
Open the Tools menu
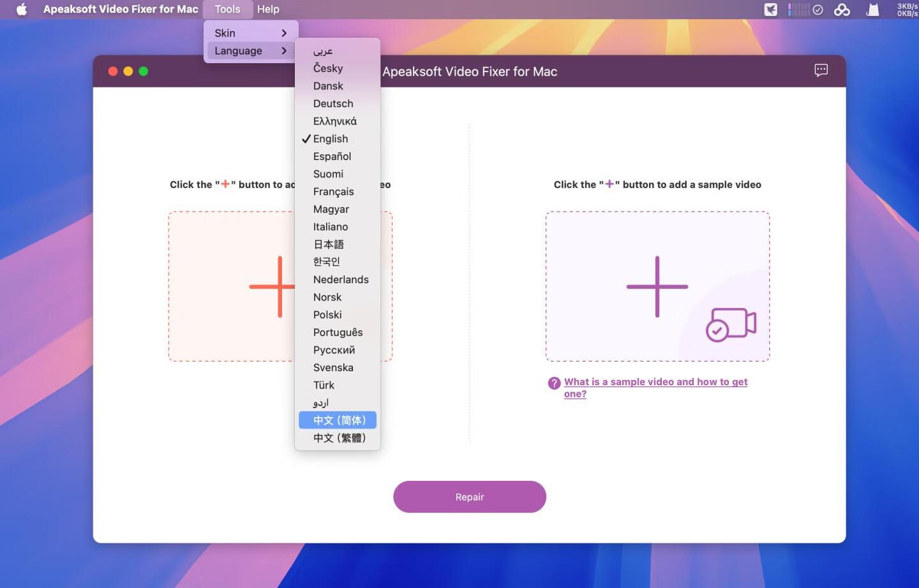click(x=227, y=9)
